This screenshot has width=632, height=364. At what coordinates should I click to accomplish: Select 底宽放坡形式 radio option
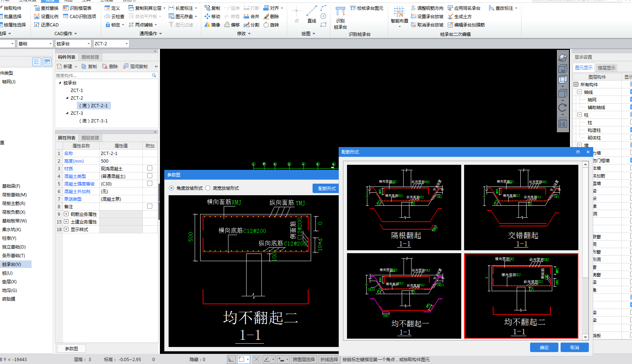(208, 188)
